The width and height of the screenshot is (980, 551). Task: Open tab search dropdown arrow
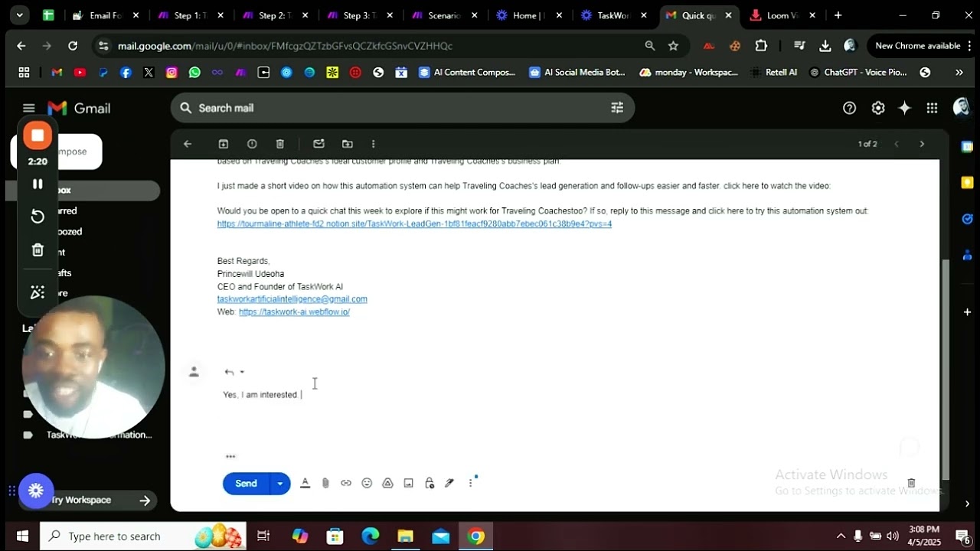pyautogui.click(x=19, y=15)
